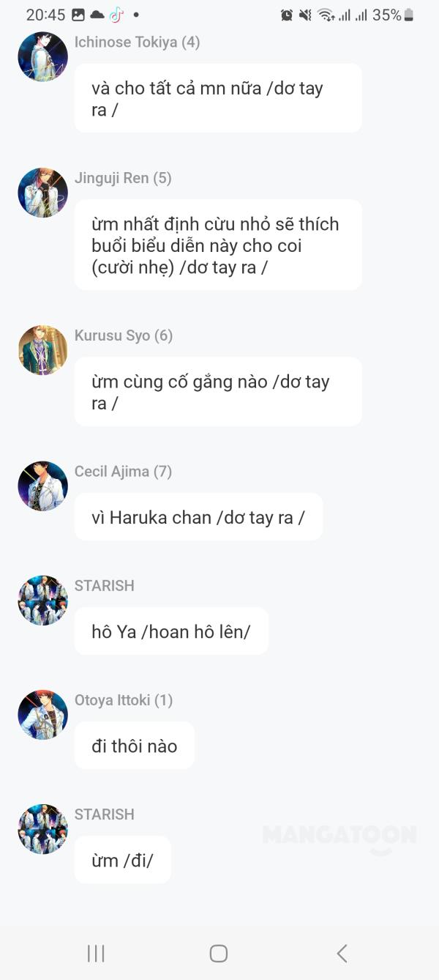Tap Ichinose Tokiya's avatar
Screen dimensions: 439x980
[42, 56]
